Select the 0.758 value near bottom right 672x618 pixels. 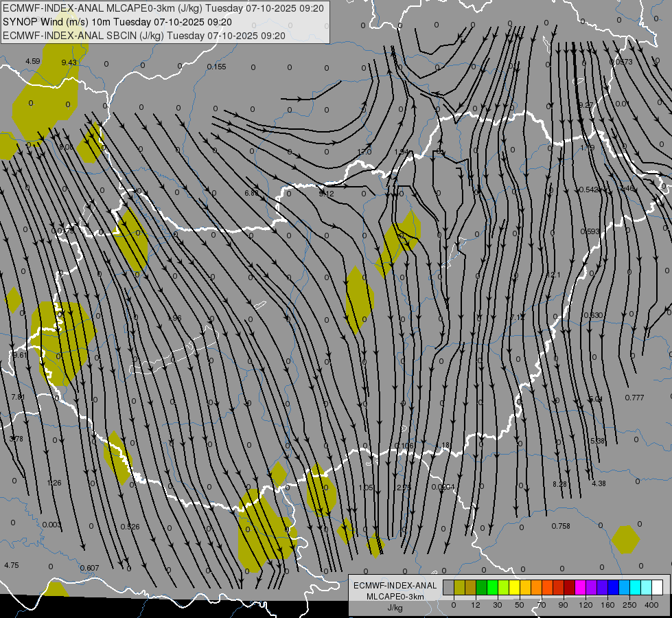coord(560,526)
